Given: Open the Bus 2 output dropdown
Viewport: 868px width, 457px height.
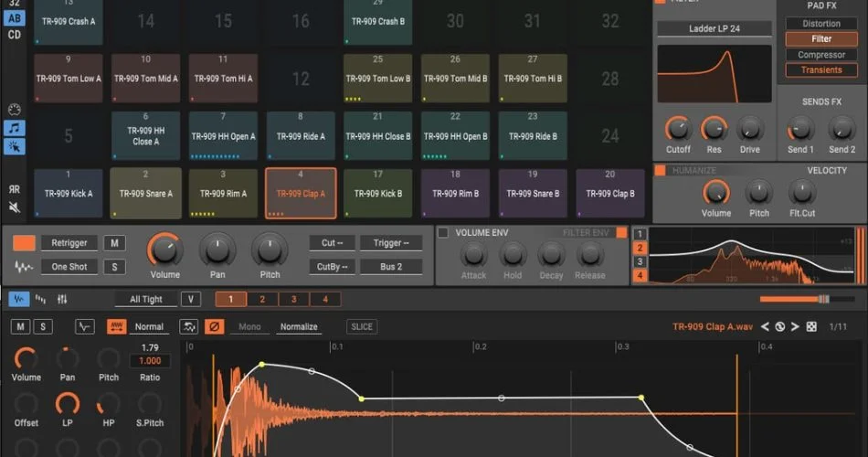Looking at the screenshot, I should pyautogui.click(x=391, y=267).
